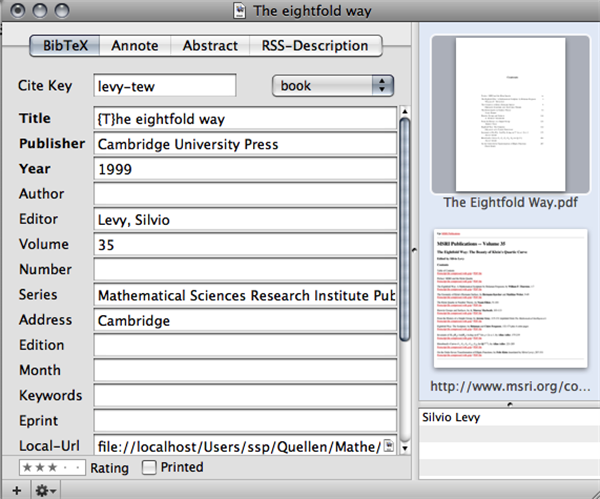Click the empty Month field
This screenshot has width=600, height=499.
(245, 371)
